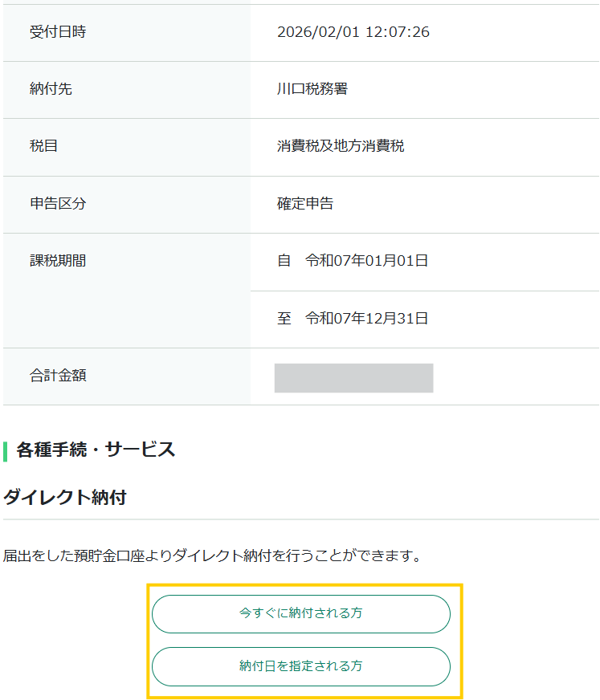The image size is (600, 700).
Task: Select the 合計金額 label cell
Action: coord(58,376)
